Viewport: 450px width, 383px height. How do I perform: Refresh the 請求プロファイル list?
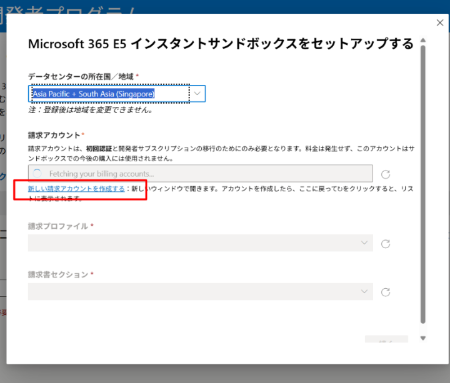pyautogui.click(x=385, y=244)
